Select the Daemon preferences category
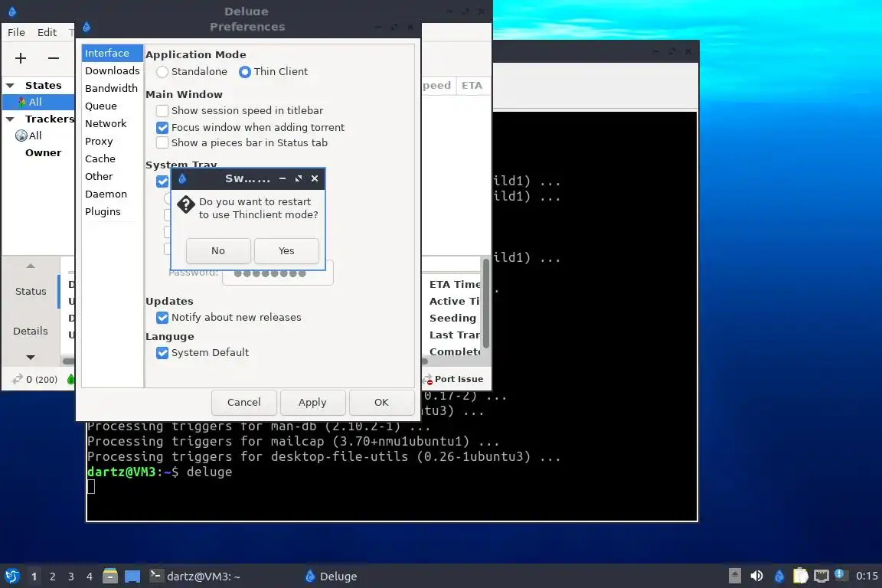882x588 pixels. (x=112, y=194)
